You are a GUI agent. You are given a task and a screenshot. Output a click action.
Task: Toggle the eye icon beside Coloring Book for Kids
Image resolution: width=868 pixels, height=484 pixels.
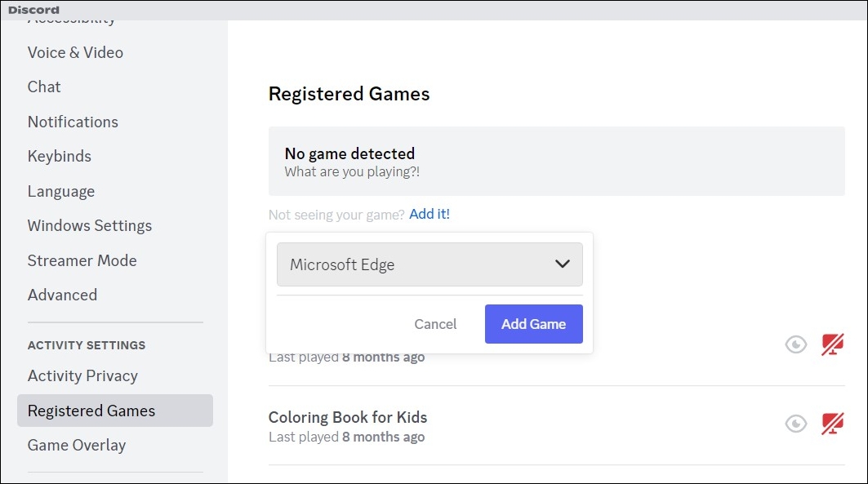(x=795, y=424)
